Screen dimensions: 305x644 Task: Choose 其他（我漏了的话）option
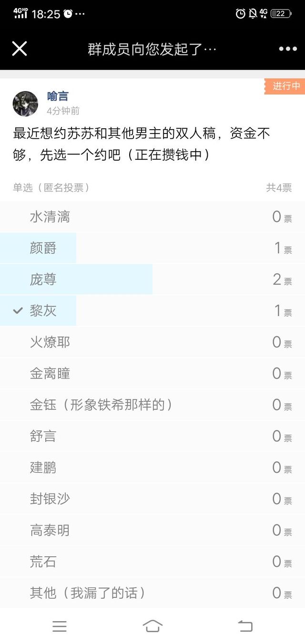(x=152, y=593)
